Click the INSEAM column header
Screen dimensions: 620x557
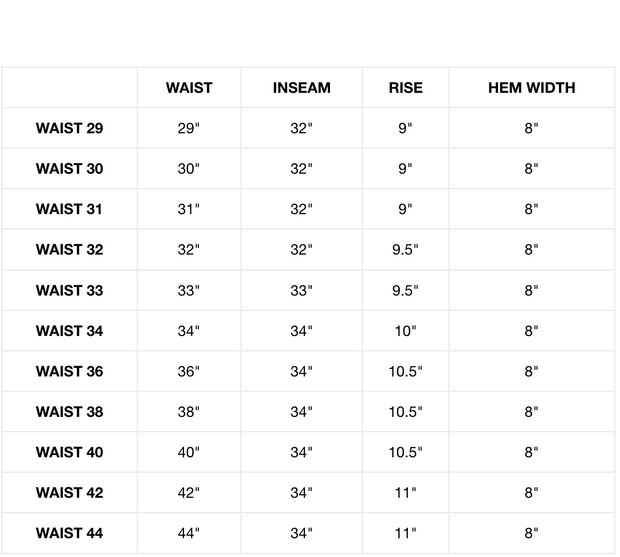click(x=301, y=88)
